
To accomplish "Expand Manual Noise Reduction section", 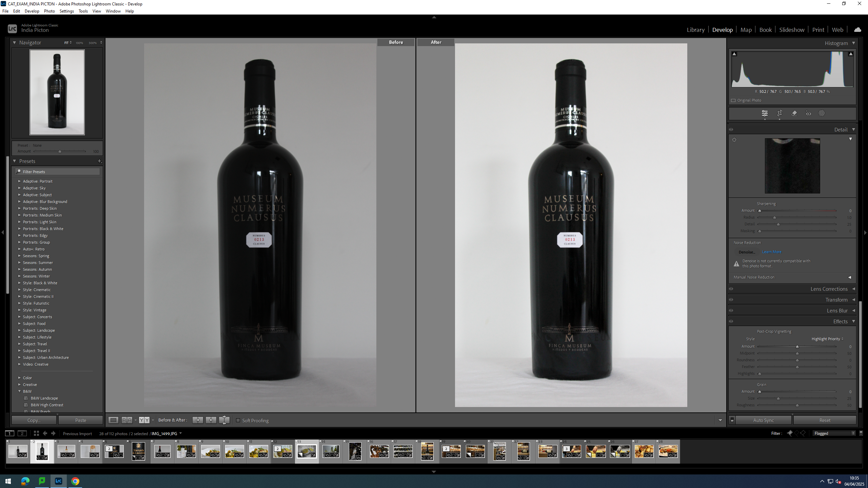I will [850, 277].
